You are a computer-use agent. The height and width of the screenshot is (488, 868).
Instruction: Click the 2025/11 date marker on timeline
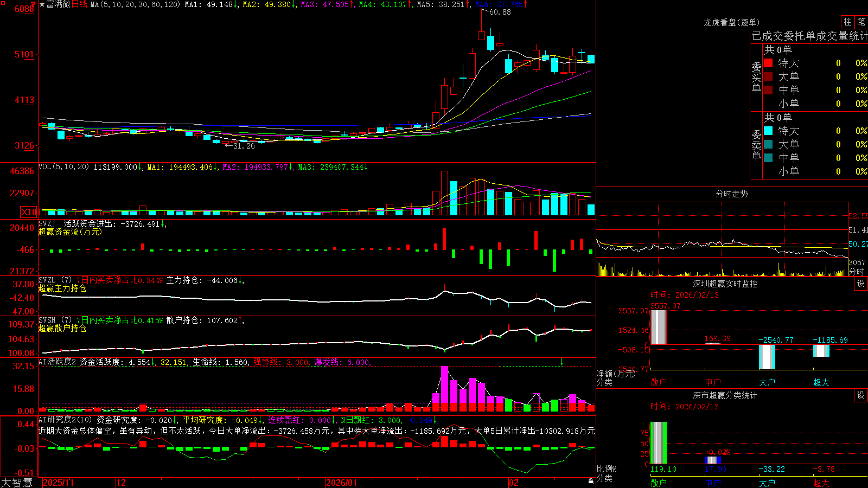(58, 483)
